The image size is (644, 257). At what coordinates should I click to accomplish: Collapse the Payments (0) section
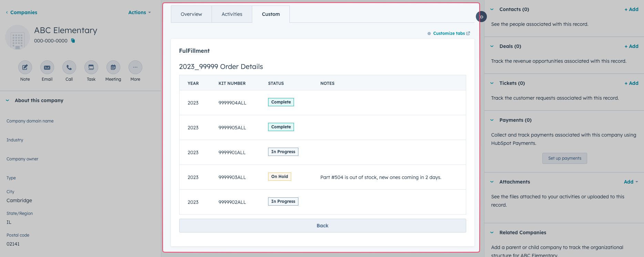tap(492, 120)
